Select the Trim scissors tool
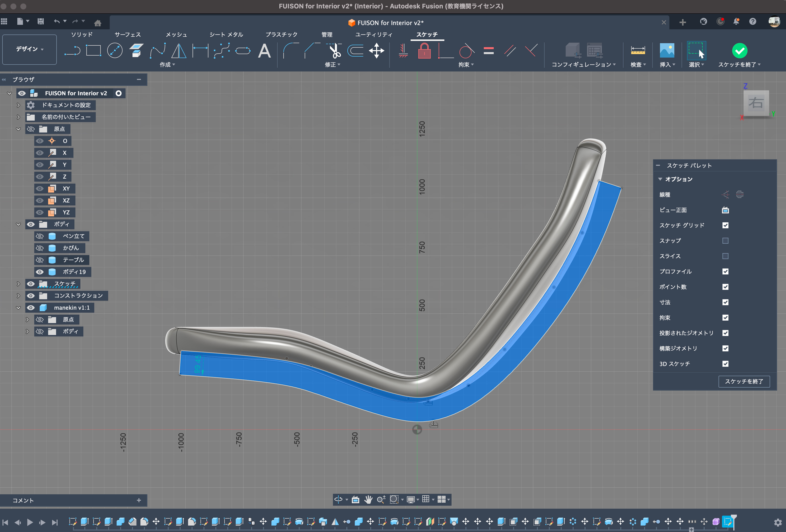The width and height of the screenshot is (786, 532). click(x=334, y=51)
